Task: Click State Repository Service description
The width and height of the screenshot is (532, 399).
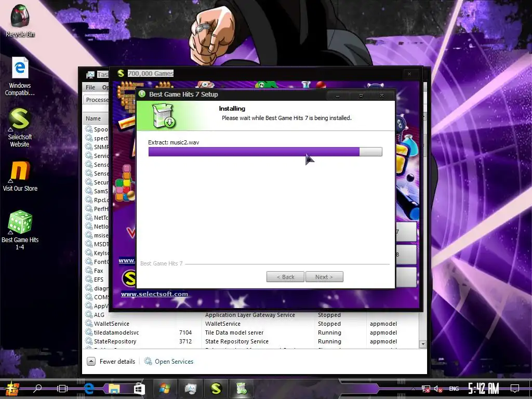Action: 237,341
